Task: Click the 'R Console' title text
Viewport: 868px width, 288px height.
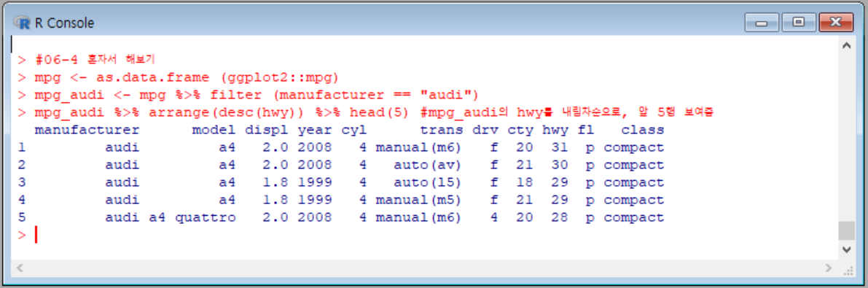Action: coord(64,23)
